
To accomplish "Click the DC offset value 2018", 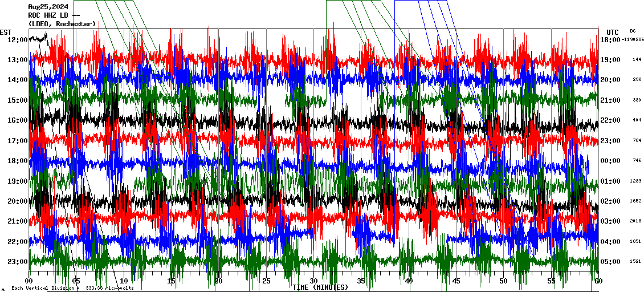I will (x=636, y=221).
